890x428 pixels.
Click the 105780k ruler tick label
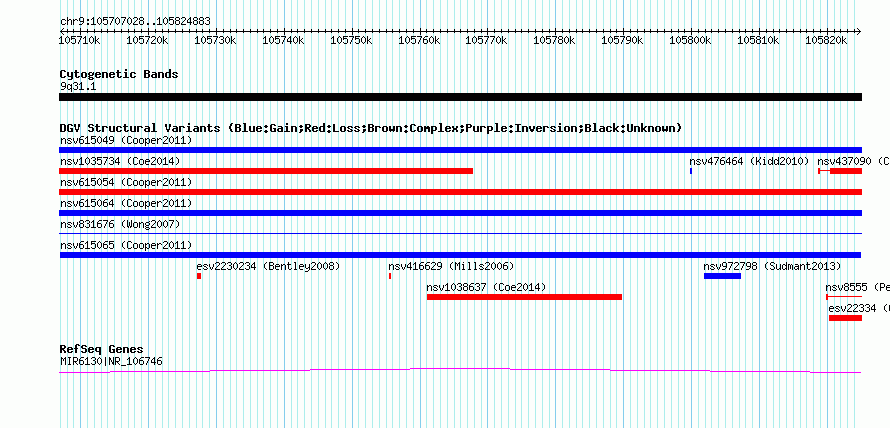(554, 40)
